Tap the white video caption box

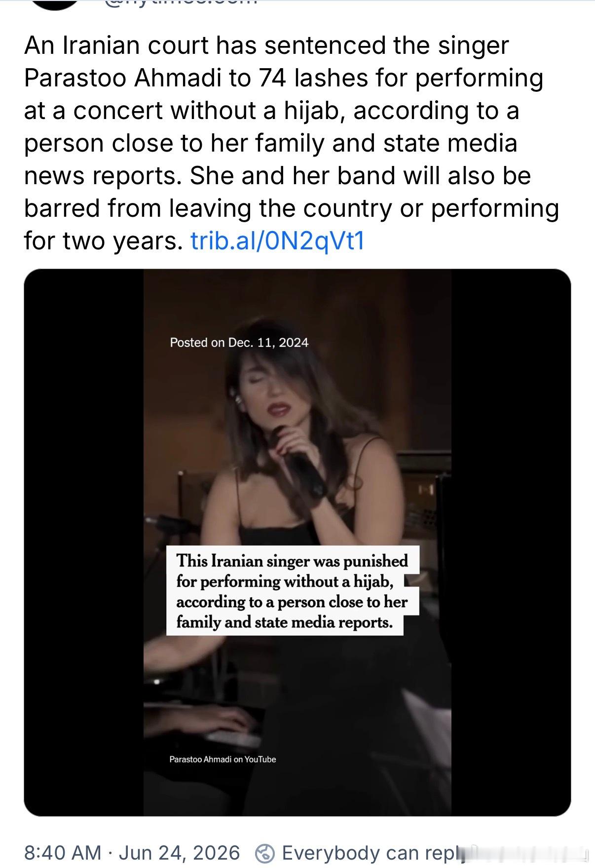pyautogui.click(x=293, y=591)
